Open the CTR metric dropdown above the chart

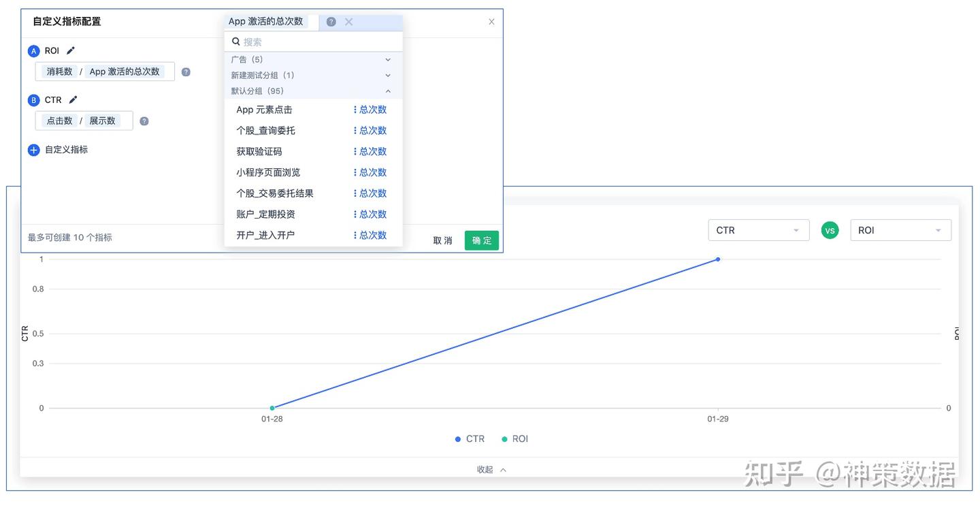pyautogui.click(x=757, y=230)
